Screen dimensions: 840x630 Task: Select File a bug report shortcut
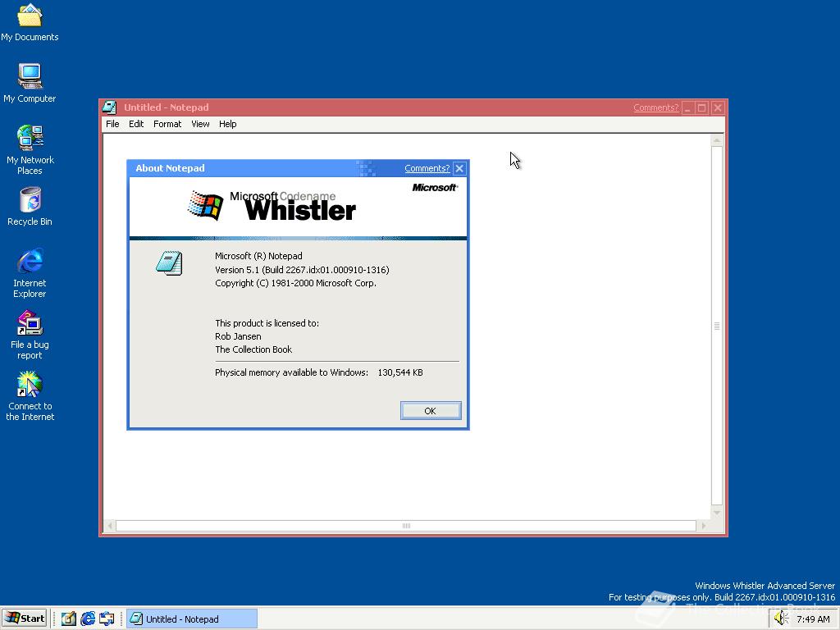[30, 335]
